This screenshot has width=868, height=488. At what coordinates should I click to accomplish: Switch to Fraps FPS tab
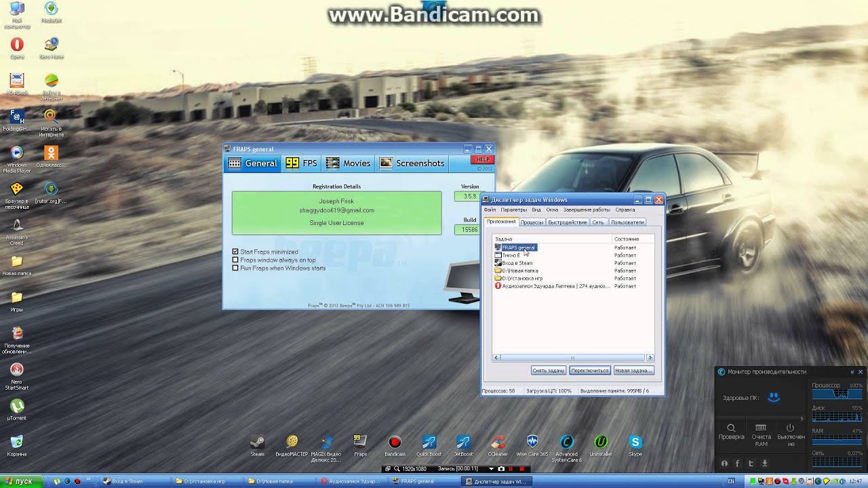[x=301, y=163]
